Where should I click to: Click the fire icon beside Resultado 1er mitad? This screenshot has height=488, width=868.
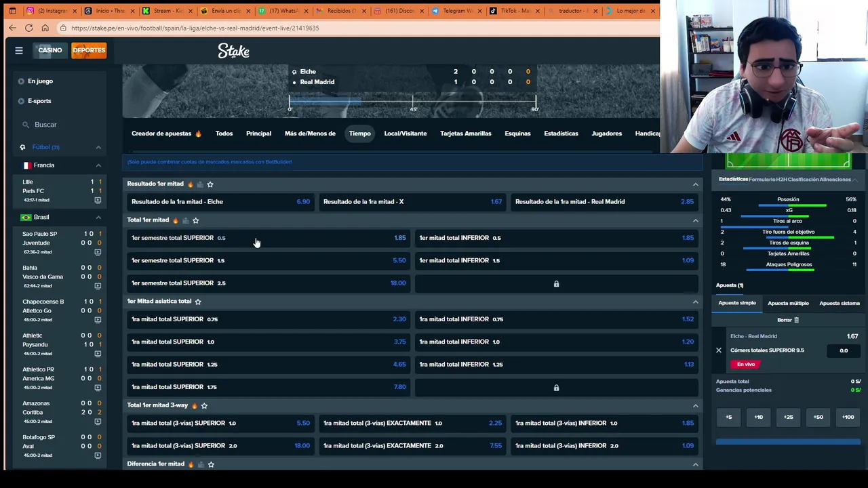(190, 184)
